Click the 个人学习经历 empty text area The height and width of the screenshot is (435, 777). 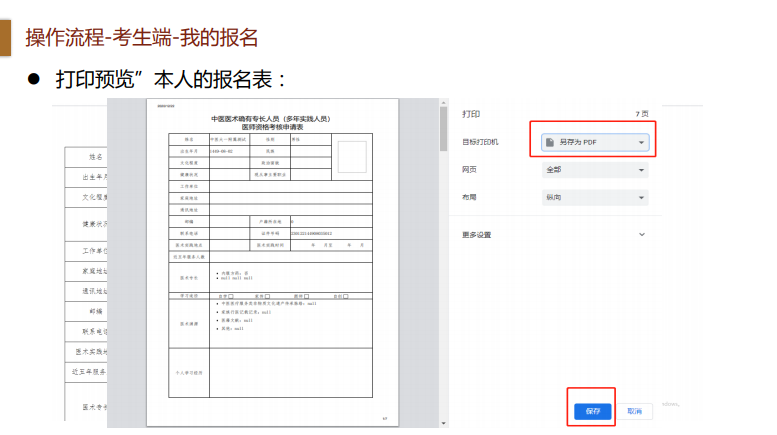coord(290,372)
